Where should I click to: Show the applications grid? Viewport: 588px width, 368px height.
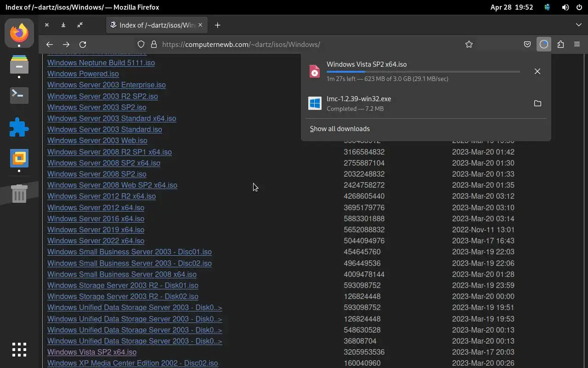(19, 350)
